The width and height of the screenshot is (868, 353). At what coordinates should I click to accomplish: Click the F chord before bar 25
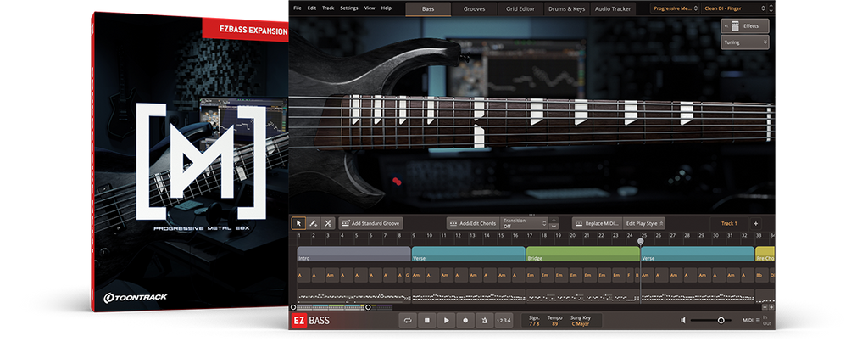click(x=629, y=275)
